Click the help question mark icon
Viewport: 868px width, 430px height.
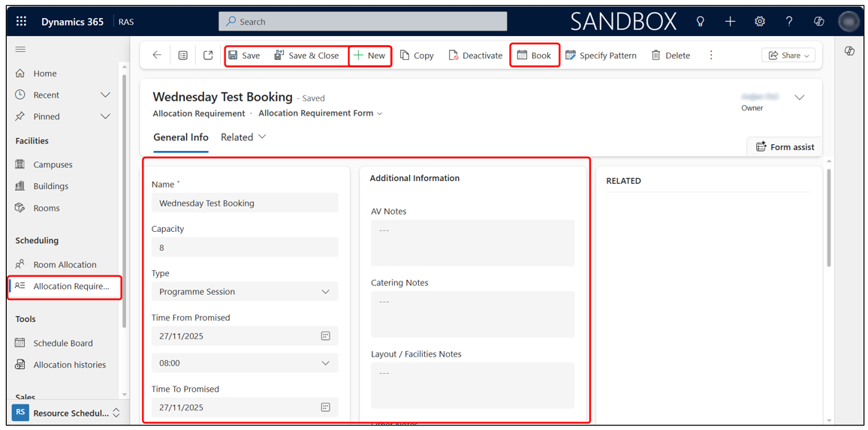coord(789,22)
